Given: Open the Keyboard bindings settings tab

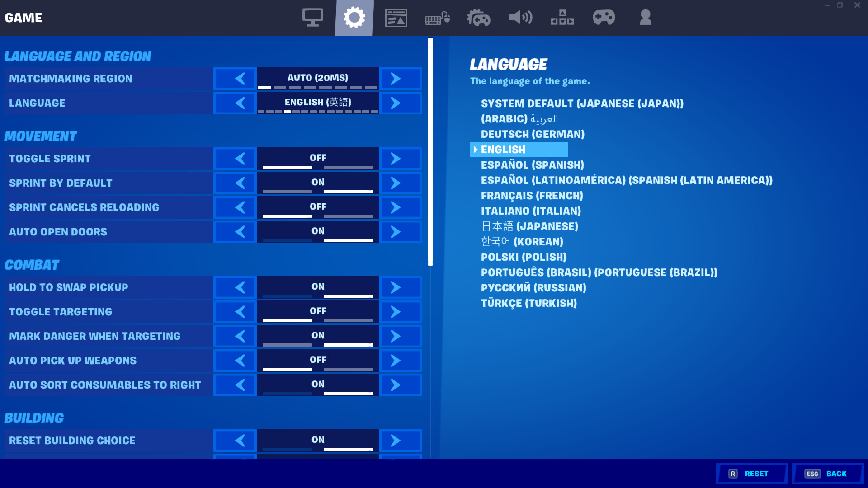Looking at the screenshot, I should (x=437, y=17).
